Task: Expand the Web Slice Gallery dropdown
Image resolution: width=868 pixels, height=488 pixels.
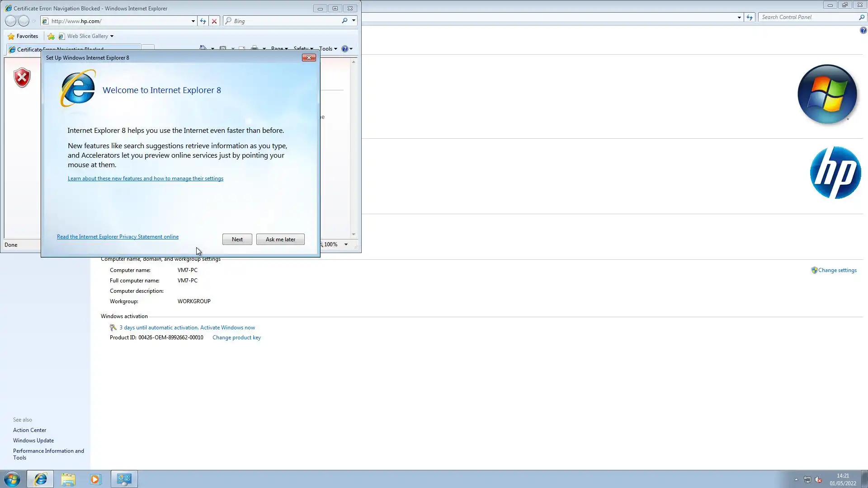Action: (112, 36)
